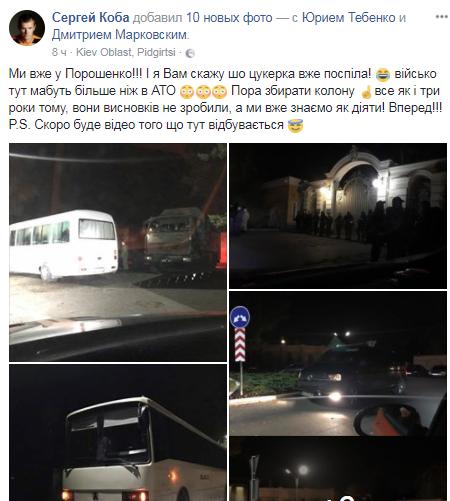Open Дмитрием Марковским tagged profile
450x501 pixels.
pyautogui.click(x=120, y=35)
